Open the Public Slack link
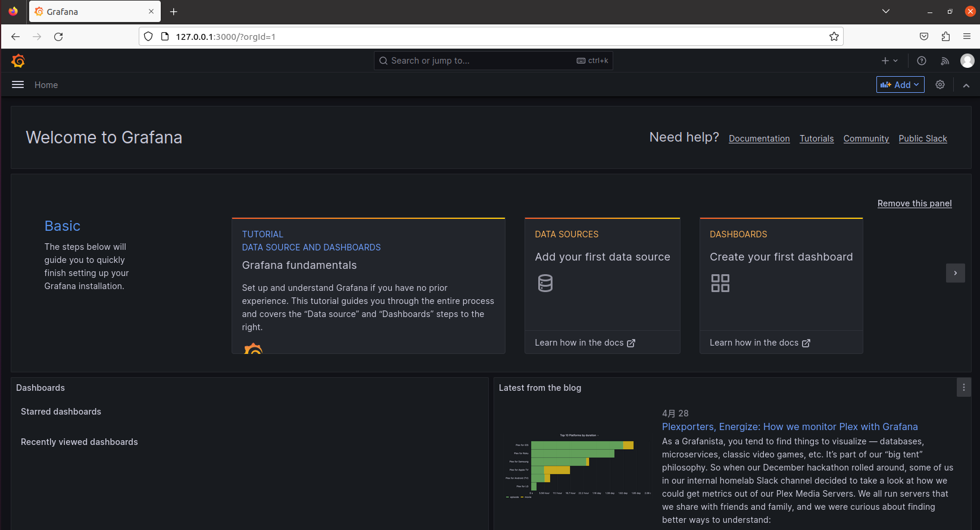Screen dimensions: 980x530 point(923,139)
